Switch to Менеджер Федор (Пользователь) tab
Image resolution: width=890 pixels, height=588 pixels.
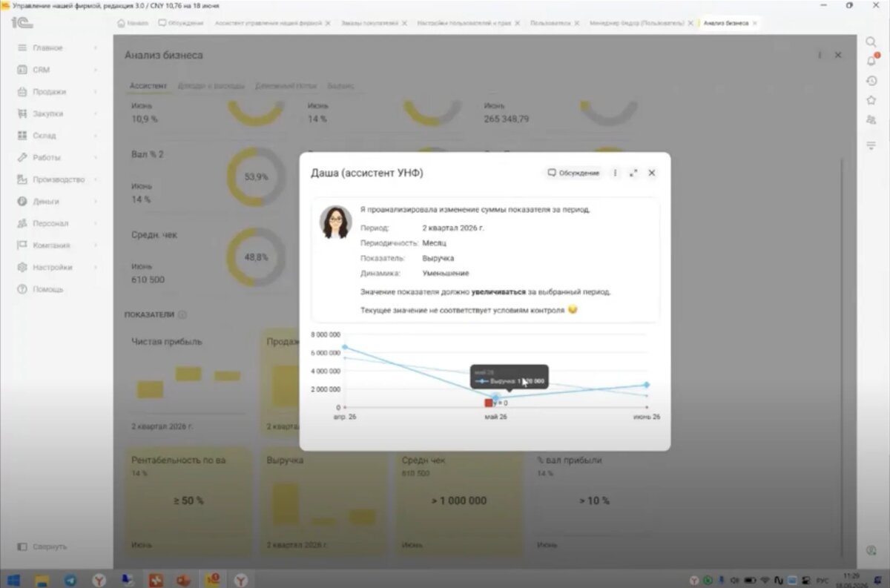[637, 23]
